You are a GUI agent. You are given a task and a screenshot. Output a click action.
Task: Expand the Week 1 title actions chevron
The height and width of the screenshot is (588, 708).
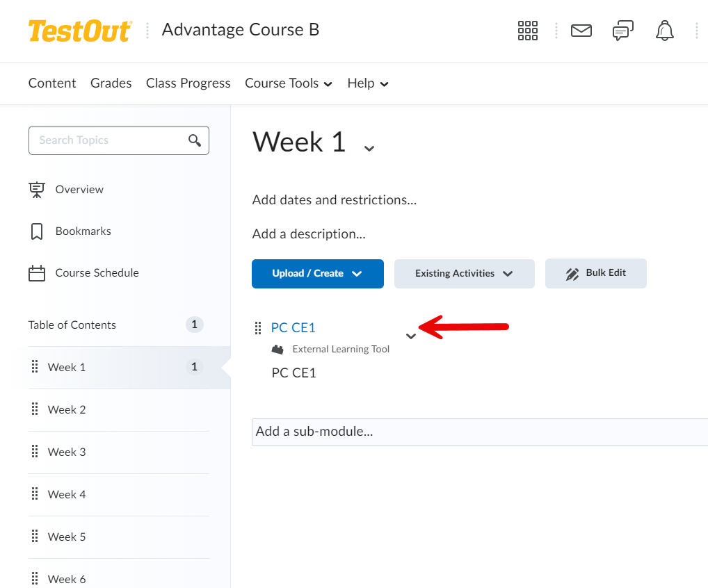369,149
